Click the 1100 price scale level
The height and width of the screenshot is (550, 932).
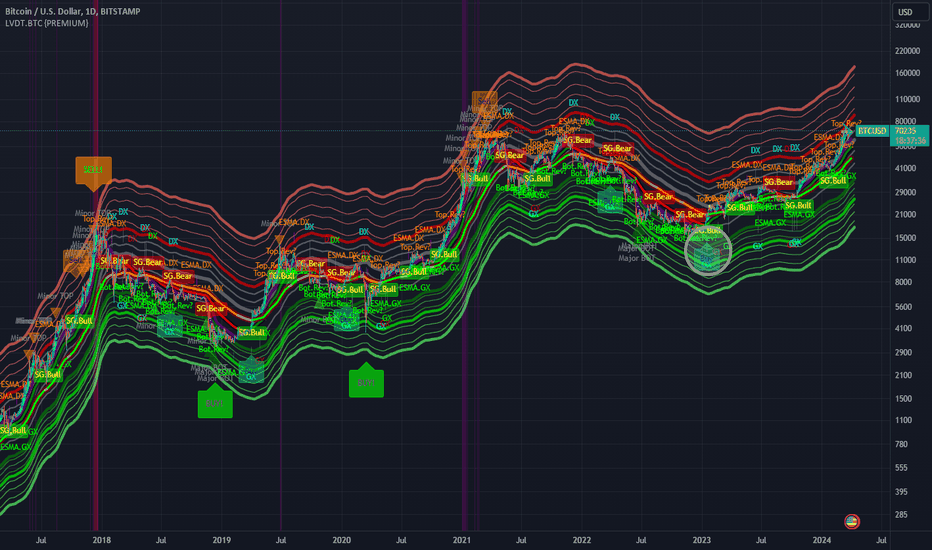[903, 420]
